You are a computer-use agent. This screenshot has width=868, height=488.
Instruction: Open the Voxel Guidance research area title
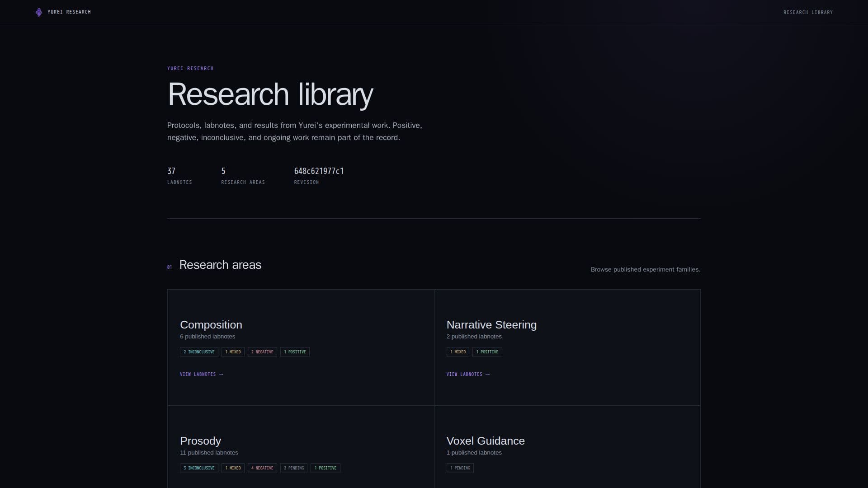click(x=486, y=441)
